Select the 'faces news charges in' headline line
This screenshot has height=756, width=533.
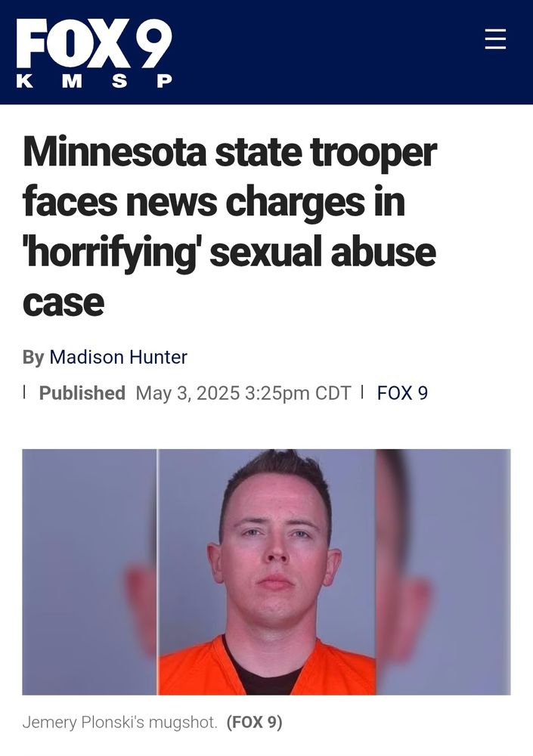214,203
